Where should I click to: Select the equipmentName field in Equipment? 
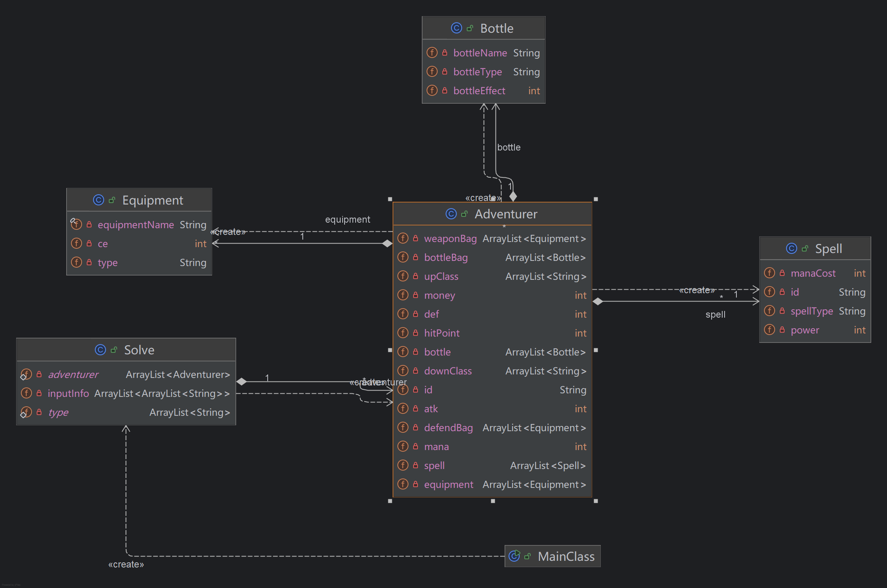point(136,225)
